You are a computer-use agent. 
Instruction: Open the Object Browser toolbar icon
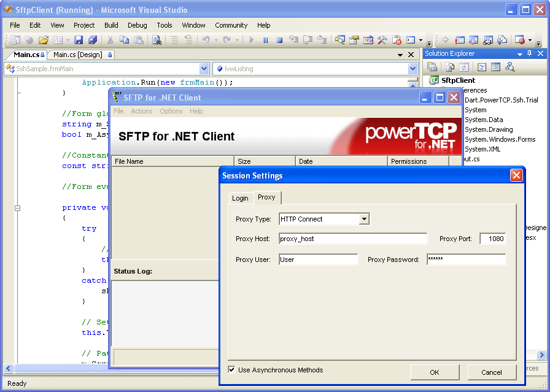368,40
